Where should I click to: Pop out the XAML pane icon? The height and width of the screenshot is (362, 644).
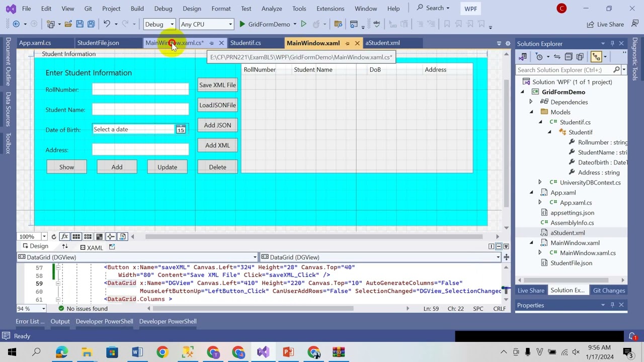click(112, 246)
